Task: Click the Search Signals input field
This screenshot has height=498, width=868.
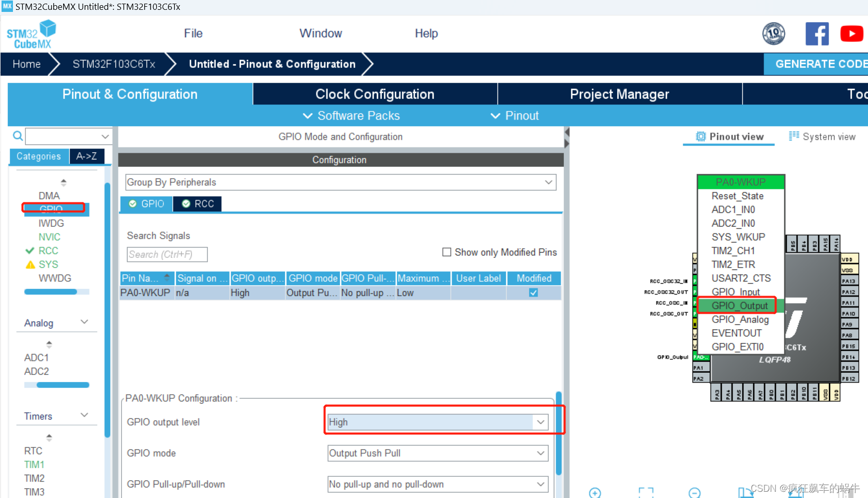Action: pyautogui.click(x=167, y=255)
